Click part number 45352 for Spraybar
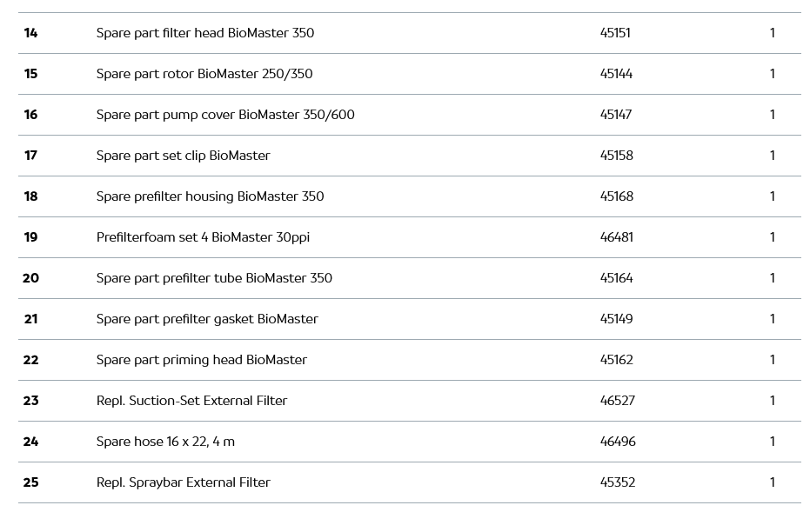 [617, 482]
